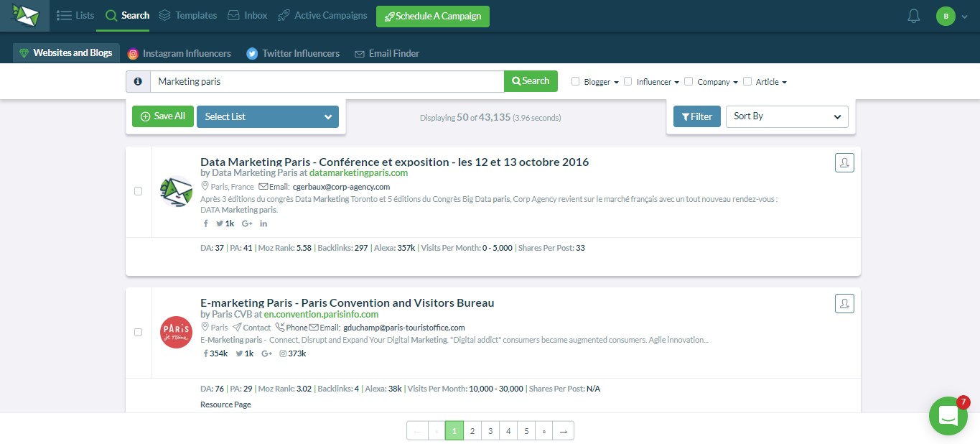The image size is (980, 444).
Task: Open contact card icon for E-marketing Paris
Action: coord(844,304)
